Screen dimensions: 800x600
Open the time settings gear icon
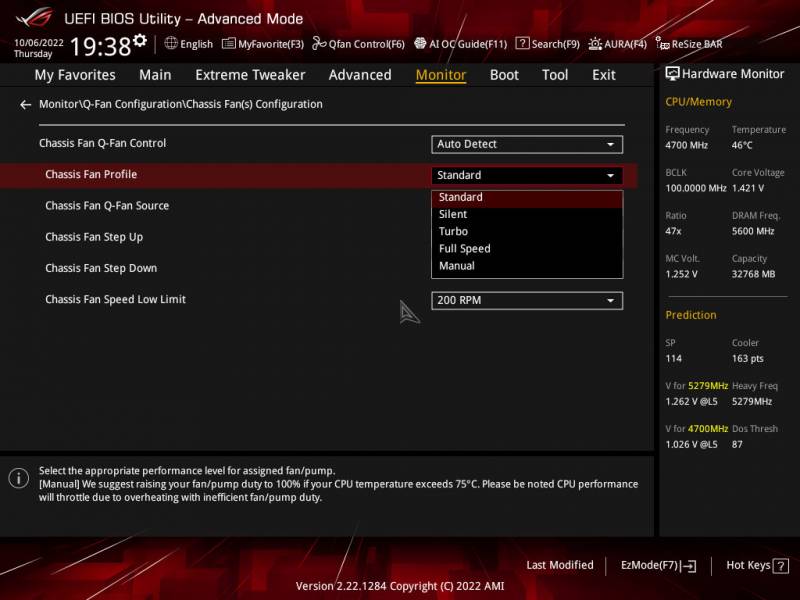[140, 41]
